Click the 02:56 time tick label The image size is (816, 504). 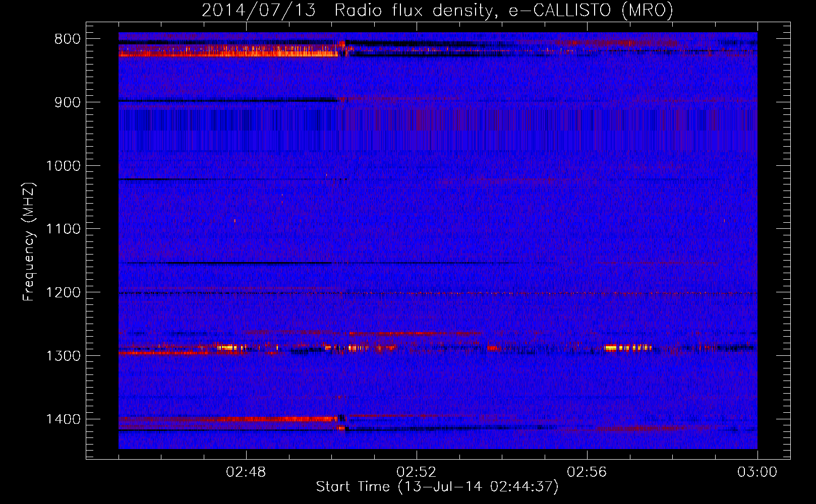point(587,472)
